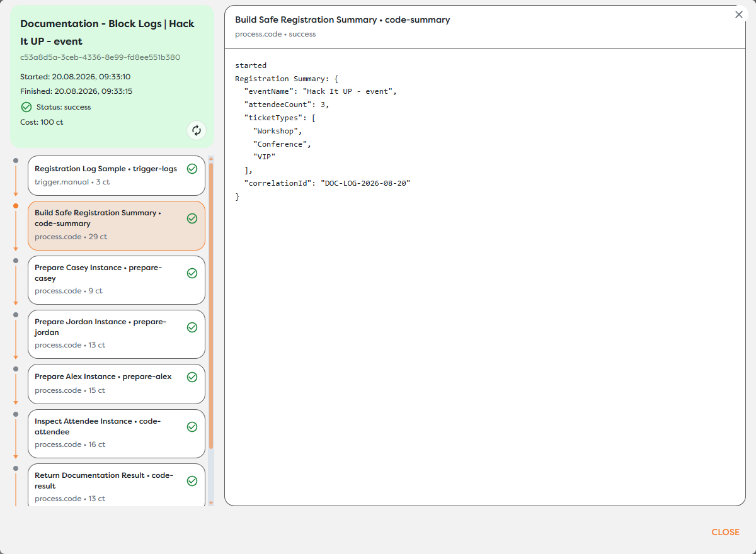Click the 'process.code • success' subtitle in the detail header

click(275, 34)
